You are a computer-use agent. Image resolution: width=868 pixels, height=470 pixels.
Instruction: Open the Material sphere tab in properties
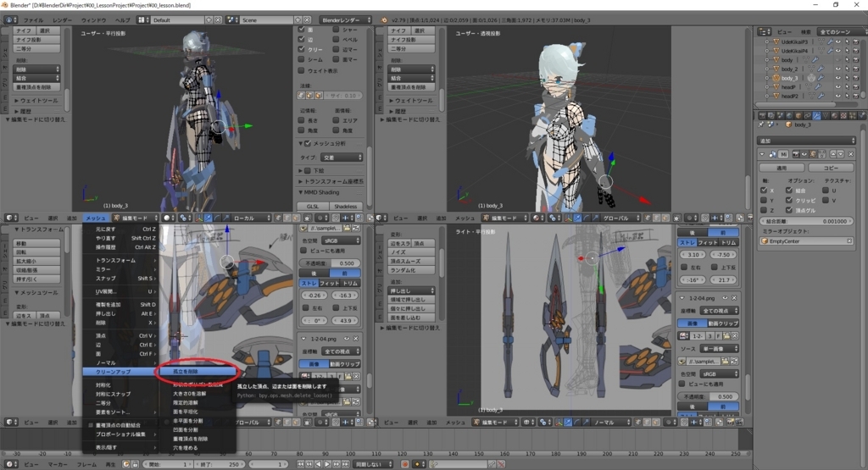tap(835, 115)
